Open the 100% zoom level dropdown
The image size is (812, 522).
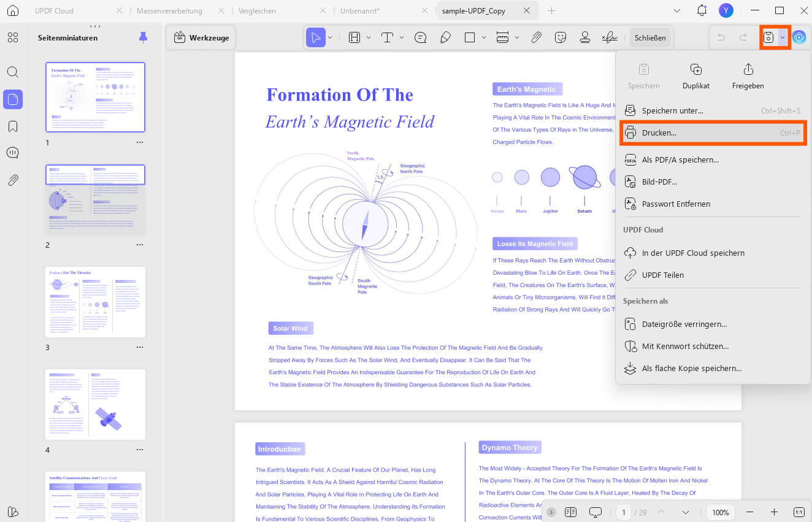[x=721, y=512]
